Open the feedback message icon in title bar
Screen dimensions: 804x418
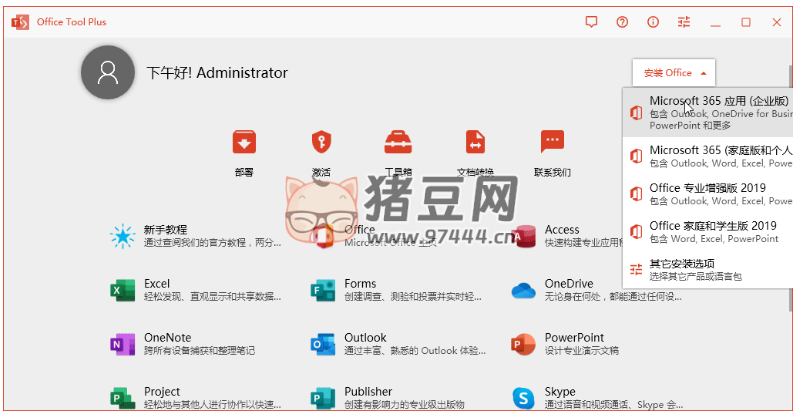tap(591, 22)
